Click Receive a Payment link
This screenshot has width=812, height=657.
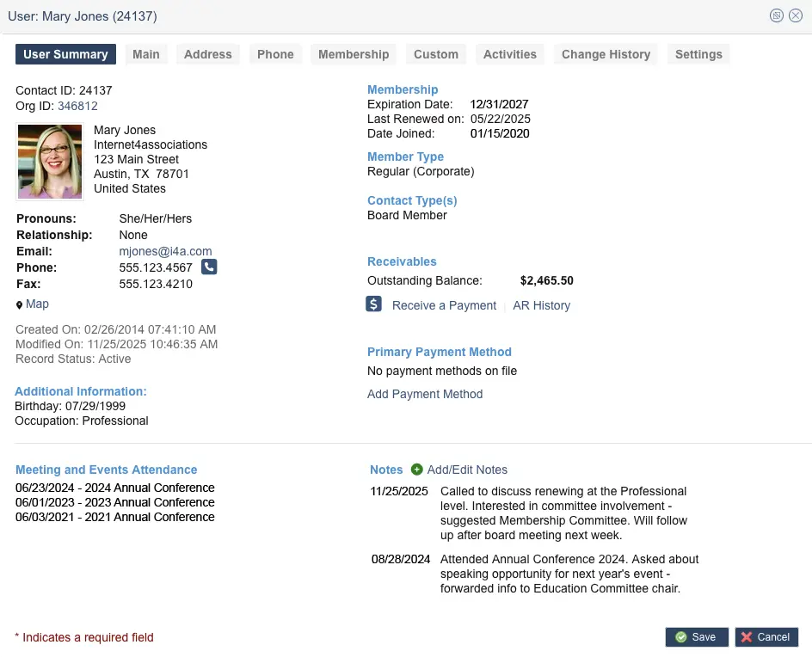click(x=444, y=305)
